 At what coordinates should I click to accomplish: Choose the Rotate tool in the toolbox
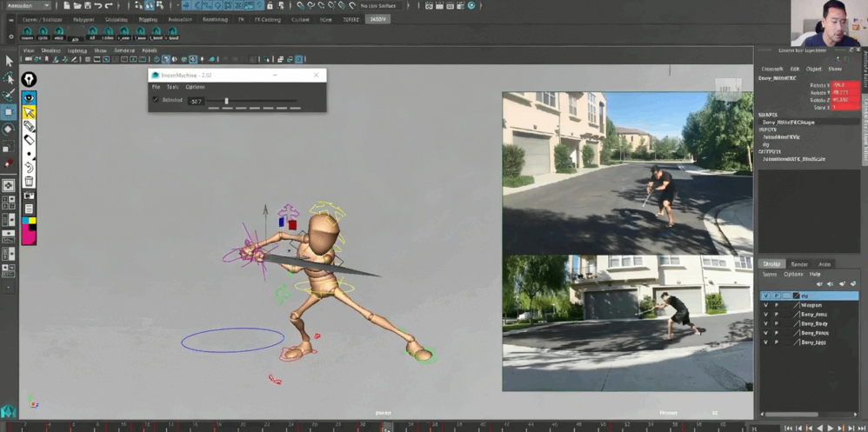(x=9, y=129)
